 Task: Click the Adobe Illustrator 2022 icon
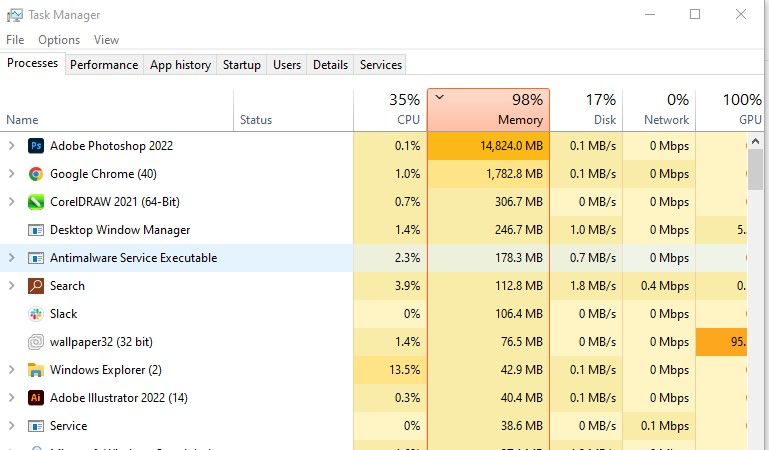(x=36, y=398)
